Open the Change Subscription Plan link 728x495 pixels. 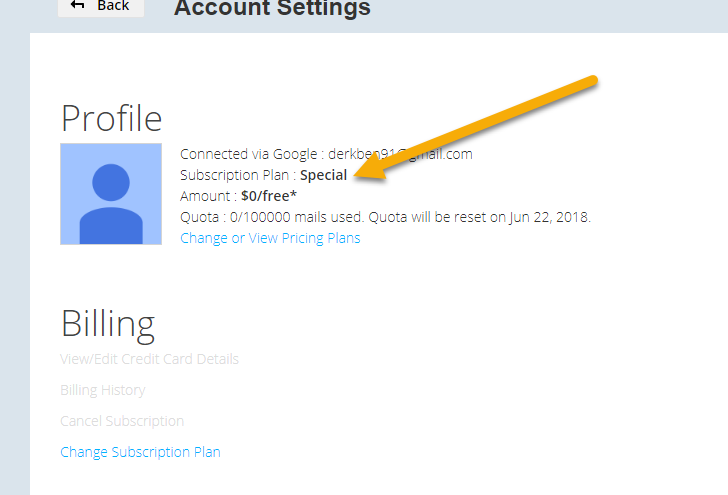tap(140, 452)
